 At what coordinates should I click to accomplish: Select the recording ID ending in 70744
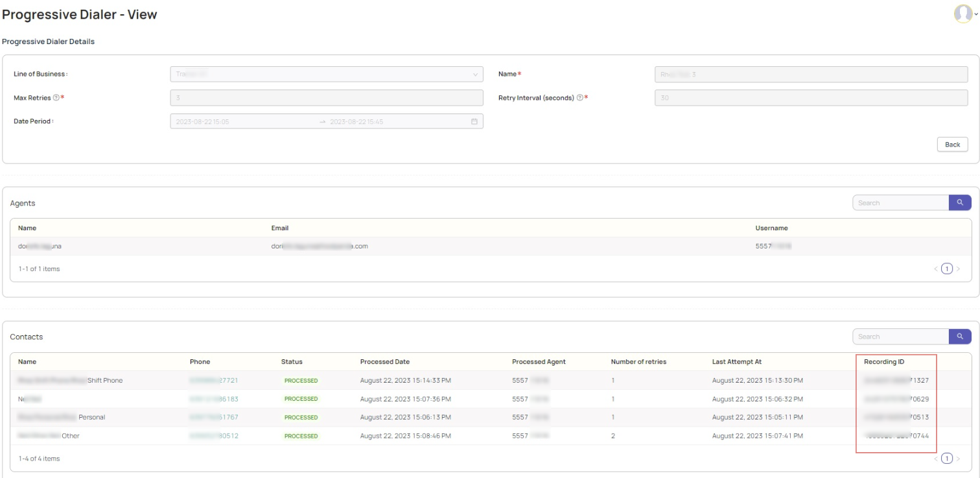(x=896, y=436)
